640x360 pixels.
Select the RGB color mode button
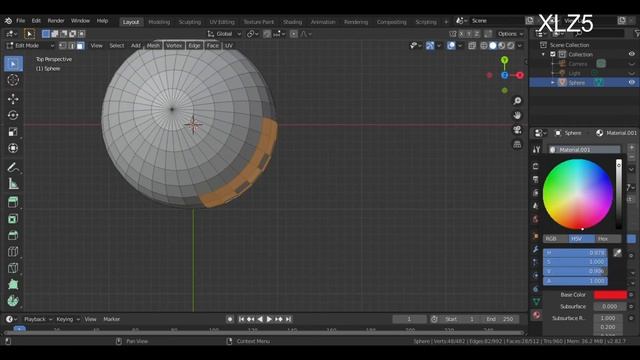pyautogui.click(x=556, y=239)
